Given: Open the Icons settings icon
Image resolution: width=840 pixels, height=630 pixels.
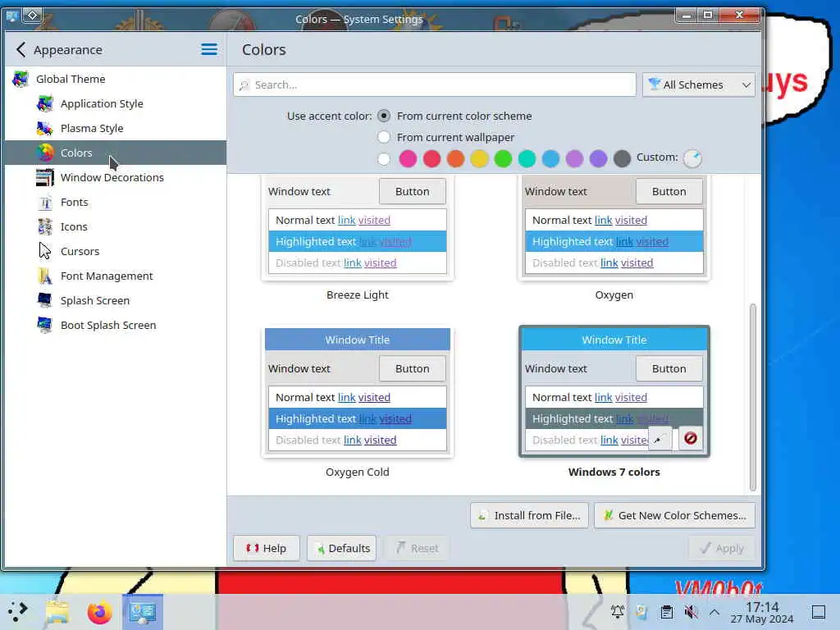Looking at the screenshot, I should pos(45,226).
